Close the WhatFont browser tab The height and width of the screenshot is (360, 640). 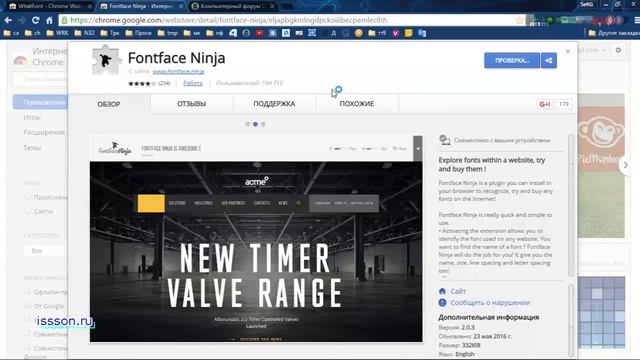point(89,6)
